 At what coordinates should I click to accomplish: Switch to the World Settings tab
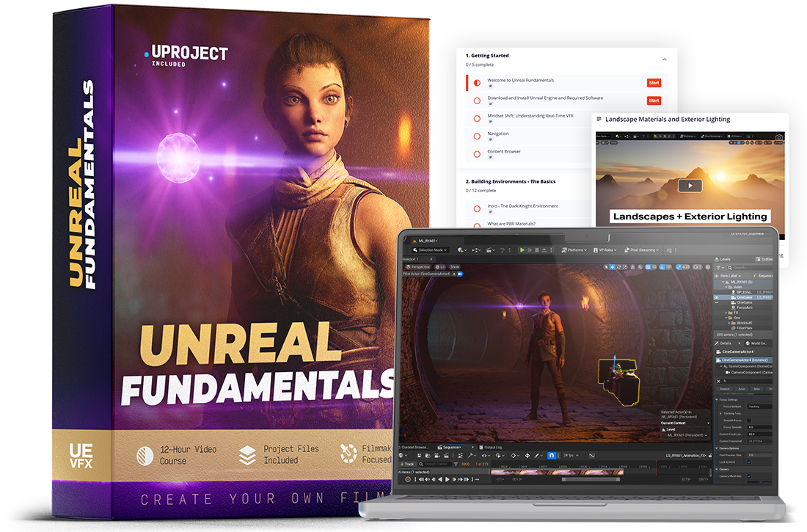click(757, 343)
